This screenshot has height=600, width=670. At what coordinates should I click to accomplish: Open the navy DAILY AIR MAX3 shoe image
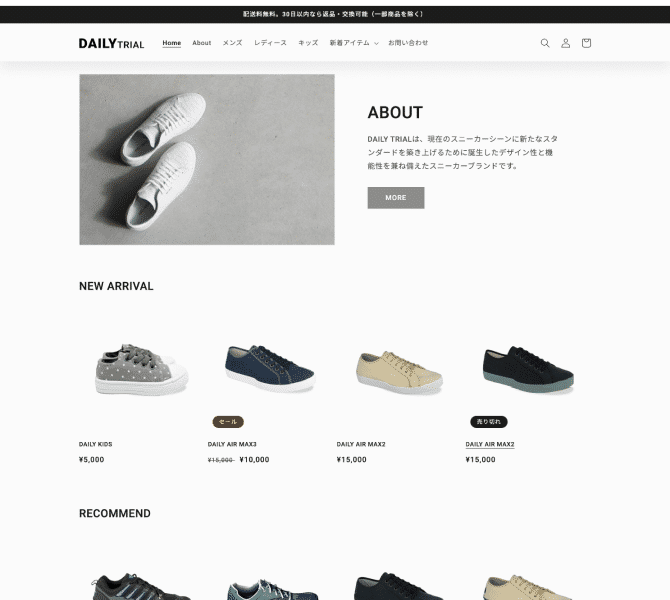tap(270, 369)
